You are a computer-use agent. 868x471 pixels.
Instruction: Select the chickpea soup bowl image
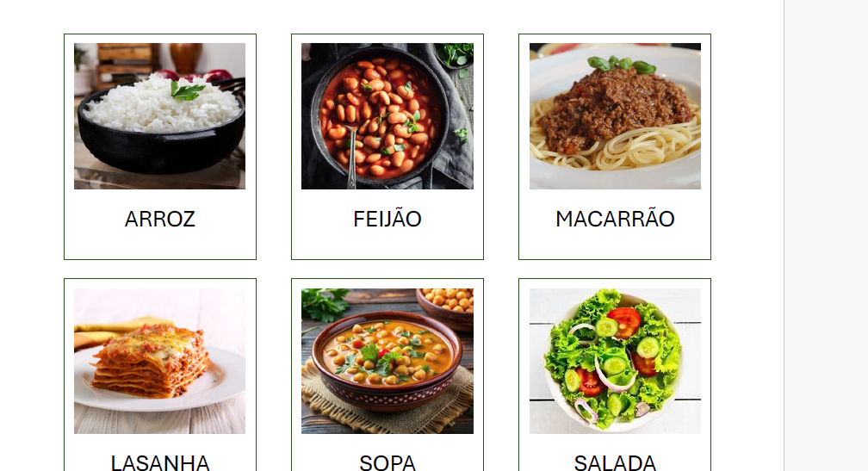tap(387, 361)
